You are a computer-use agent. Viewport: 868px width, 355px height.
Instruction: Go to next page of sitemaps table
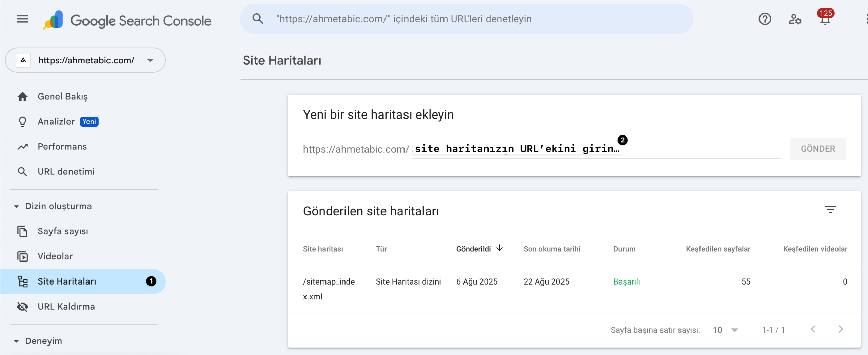(841, 329)
